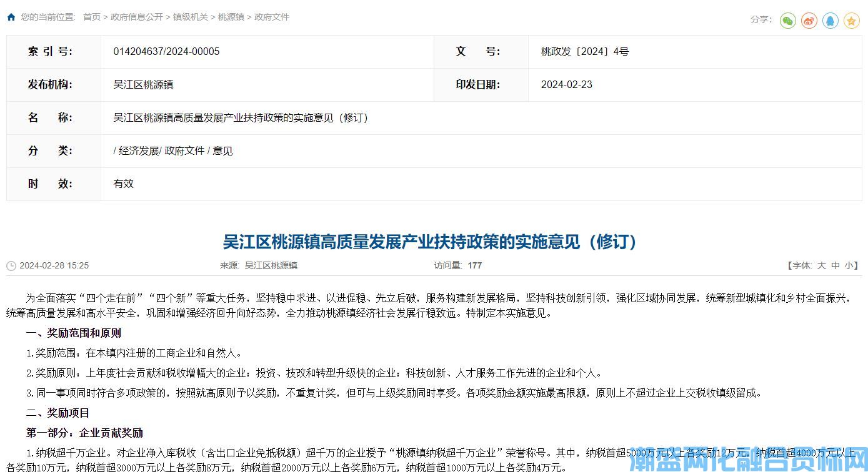Open 政府文件 breadcrumb link

pos(272,17)
